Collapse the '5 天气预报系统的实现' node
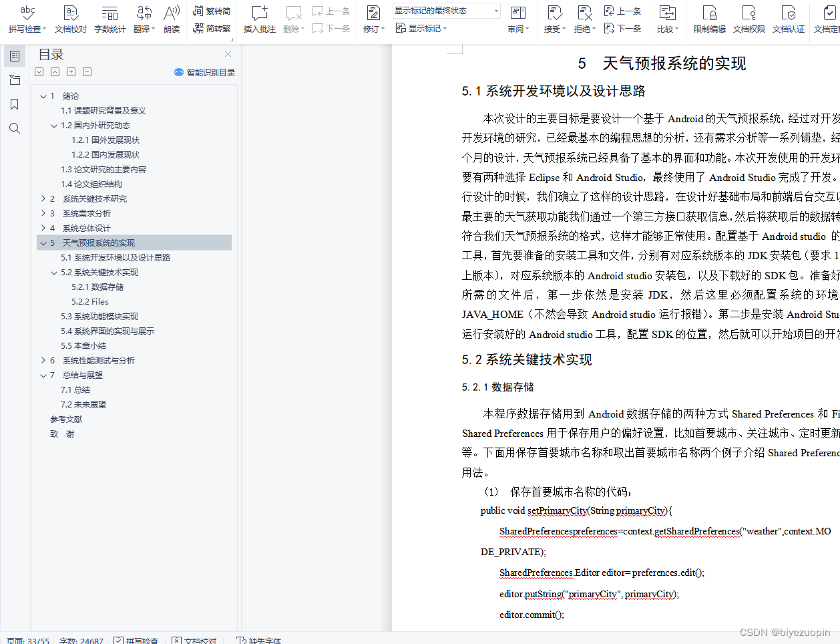Image resolution: width=840 pixels, height=644 pixels. [43, 243]
